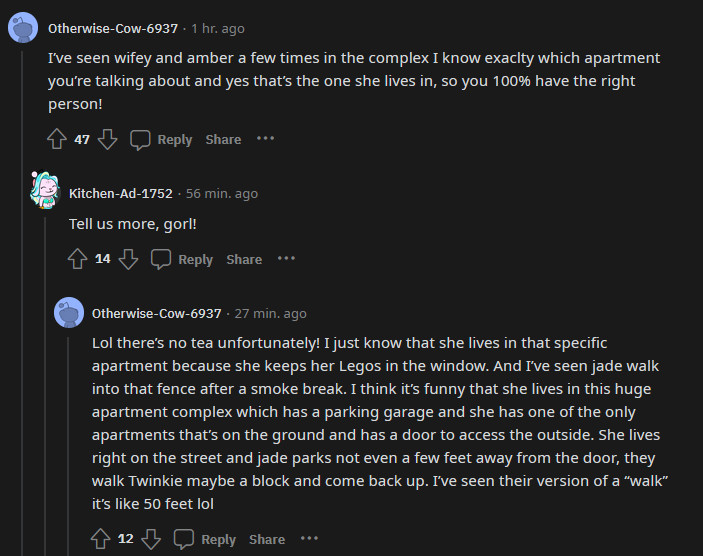The width and height of the screenshot is (703, 556).
Task: Open the Kitchen-Ad-1752 username profile link
Action: (x=120, y=193)
